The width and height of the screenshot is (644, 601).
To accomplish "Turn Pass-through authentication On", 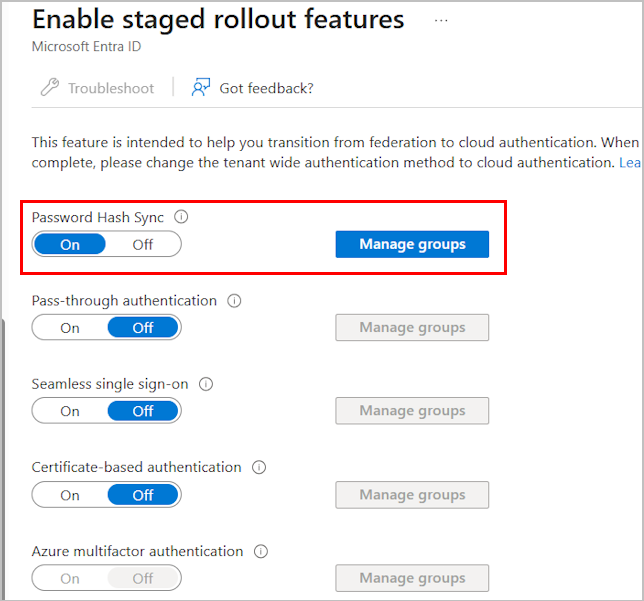I will [70, 328].
